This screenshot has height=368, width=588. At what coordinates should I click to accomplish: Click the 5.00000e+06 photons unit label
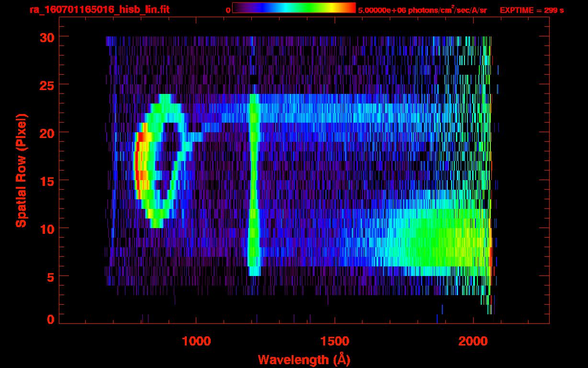pos(423,10)
